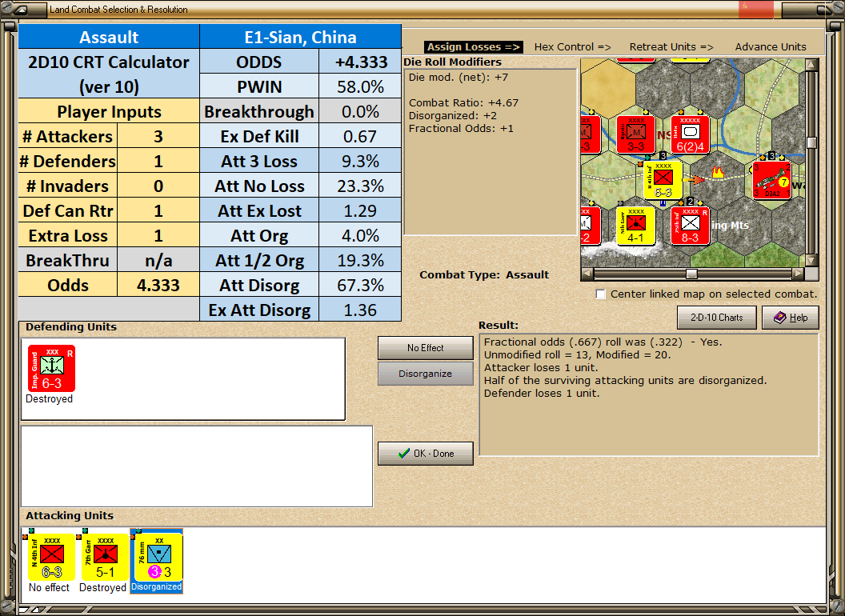Click the Disorganize button
Screen dimensions: 845x616
coord(426,374)
